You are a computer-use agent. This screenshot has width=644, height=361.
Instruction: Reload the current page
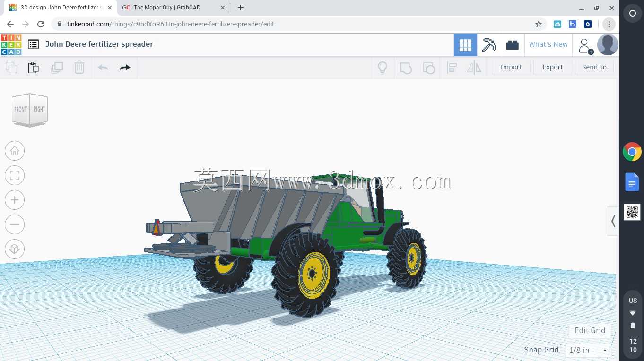pos(41,24)
